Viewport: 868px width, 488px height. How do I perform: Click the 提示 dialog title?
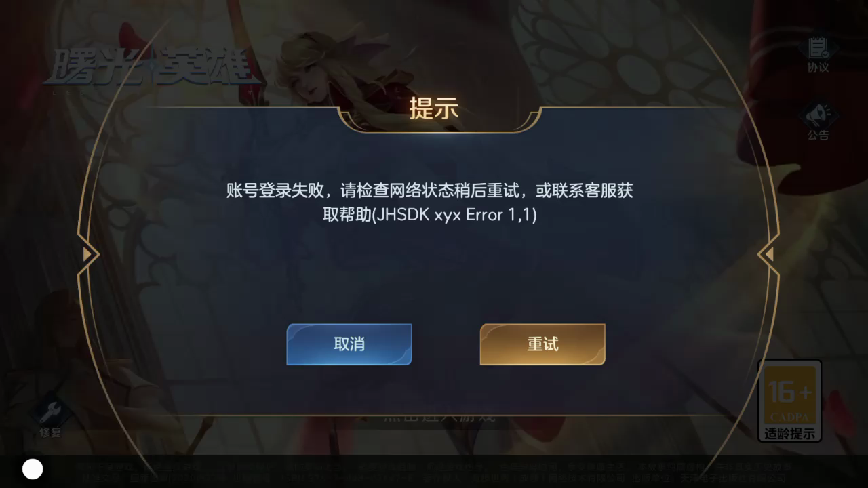coord(434,108)
